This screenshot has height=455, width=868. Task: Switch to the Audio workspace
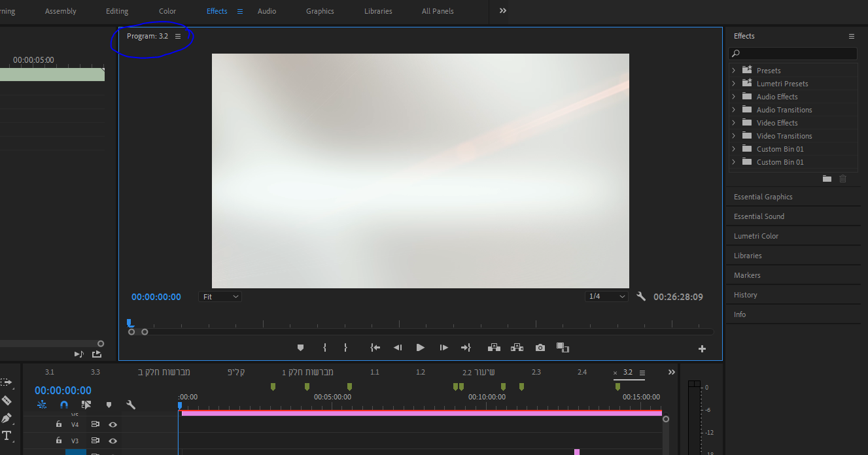click(267, 11)
